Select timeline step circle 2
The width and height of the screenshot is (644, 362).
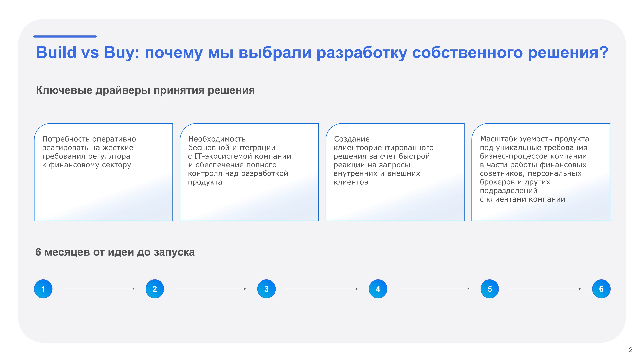(155, 289)
